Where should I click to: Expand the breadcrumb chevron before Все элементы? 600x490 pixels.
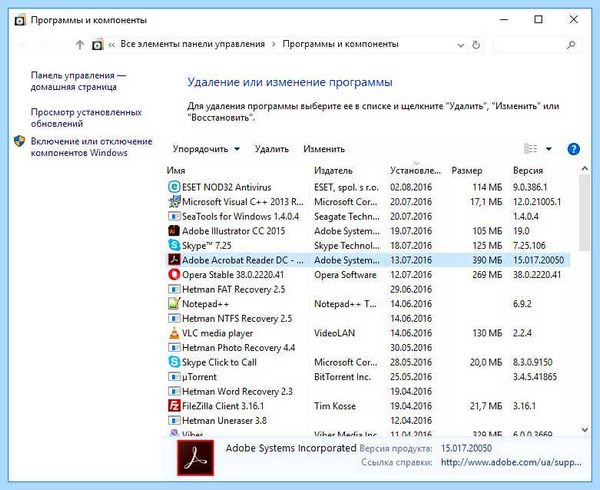point(111,45)
